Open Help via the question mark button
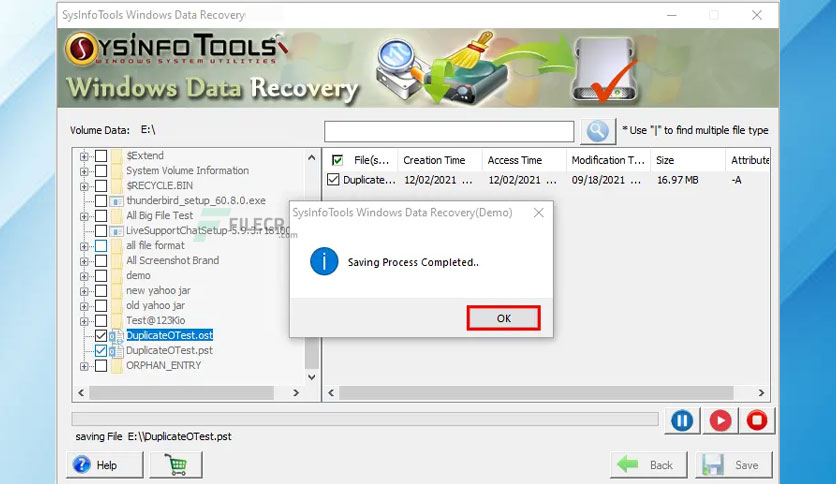Viewport: 836px width, 484px height. point(105,465)
